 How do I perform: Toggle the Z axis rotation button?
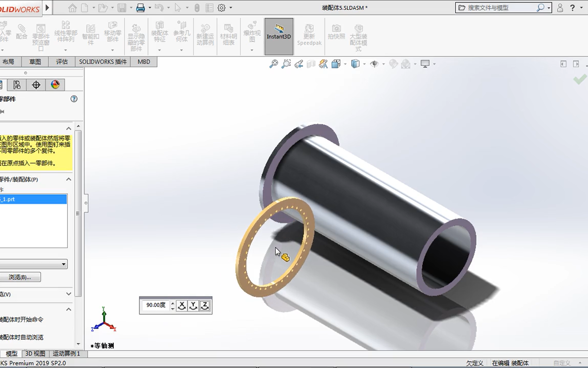click(x=205, y=305)
